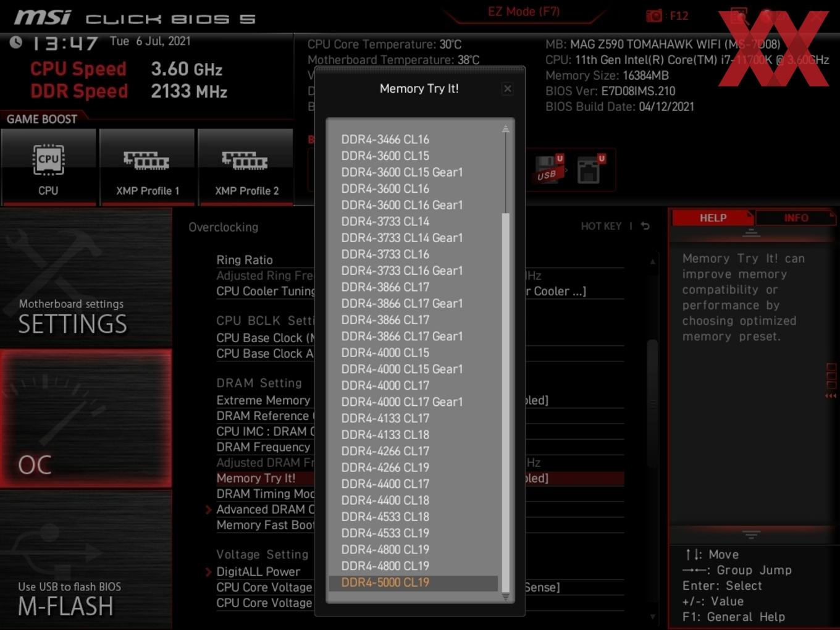Click the down arrow of the preset list scrollbar
The image size is (840, 630).
tap(505, 597)
